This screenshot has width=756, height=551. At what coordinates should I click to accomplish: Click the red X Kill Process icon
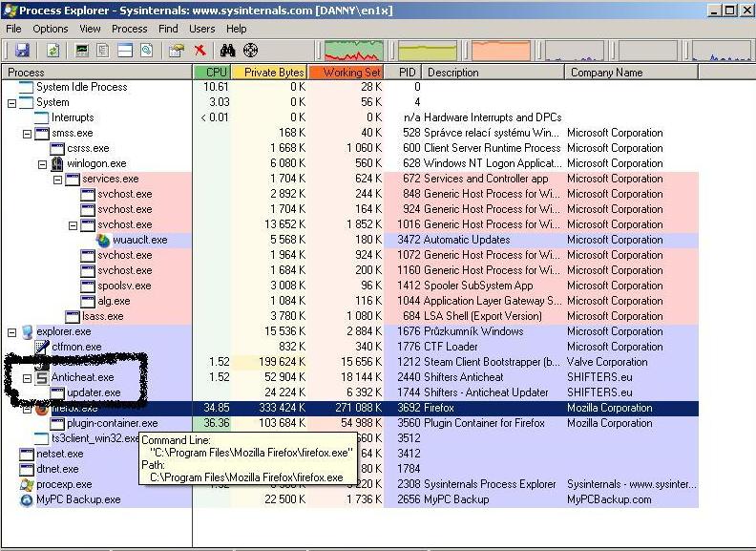(200, 51)
